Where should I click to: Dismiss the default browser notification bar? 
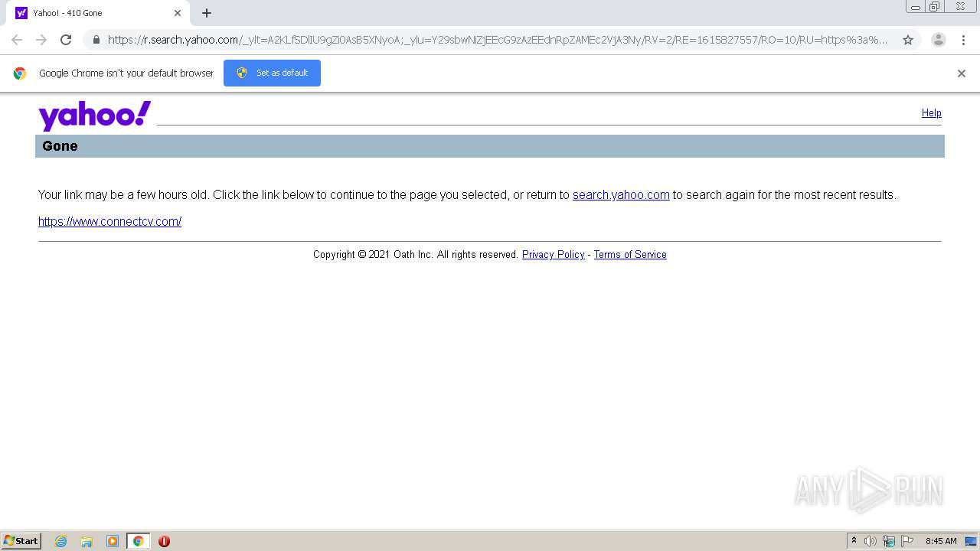click(962, 73)
